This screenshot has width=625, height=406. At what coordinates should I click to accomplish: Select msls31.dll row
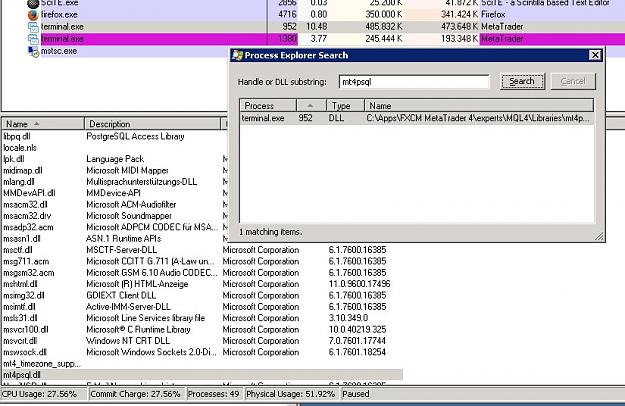pos(20,318)
